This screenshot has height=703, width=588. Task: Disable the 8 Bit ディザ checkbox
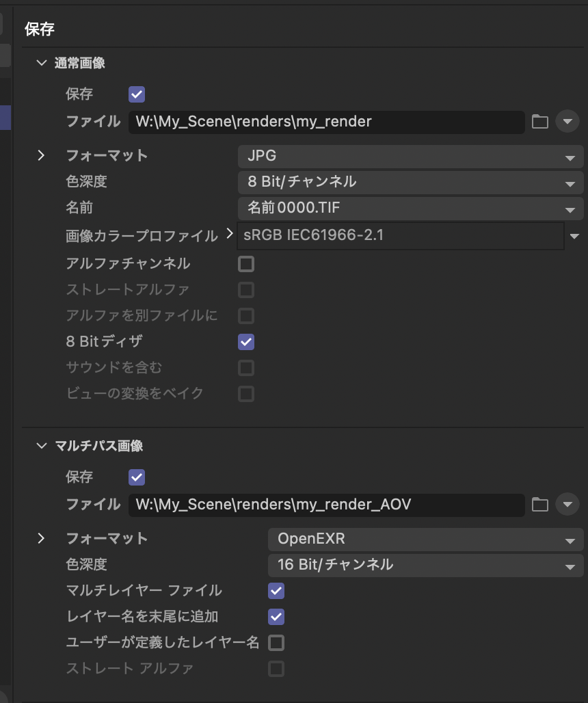[x=246, y=342]
